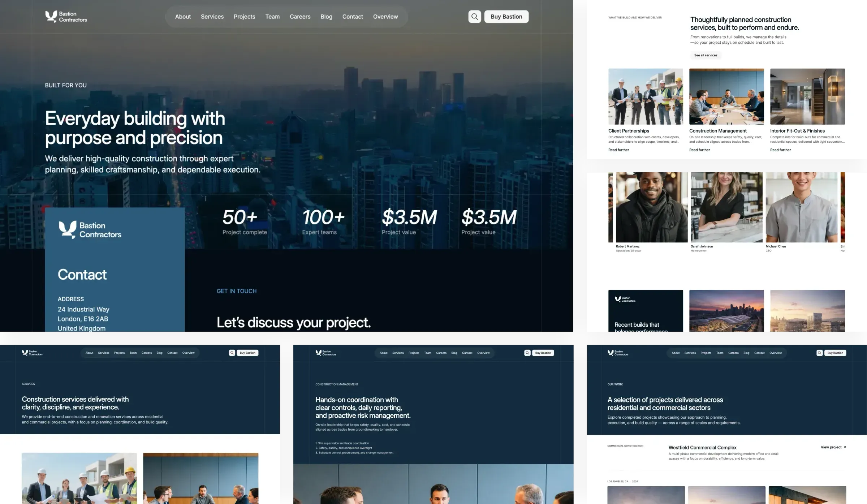Open Contact in the main hero navigation
The height and width of the screenshot is (504, 867).
pyautogui.click(x=353, y=17)
